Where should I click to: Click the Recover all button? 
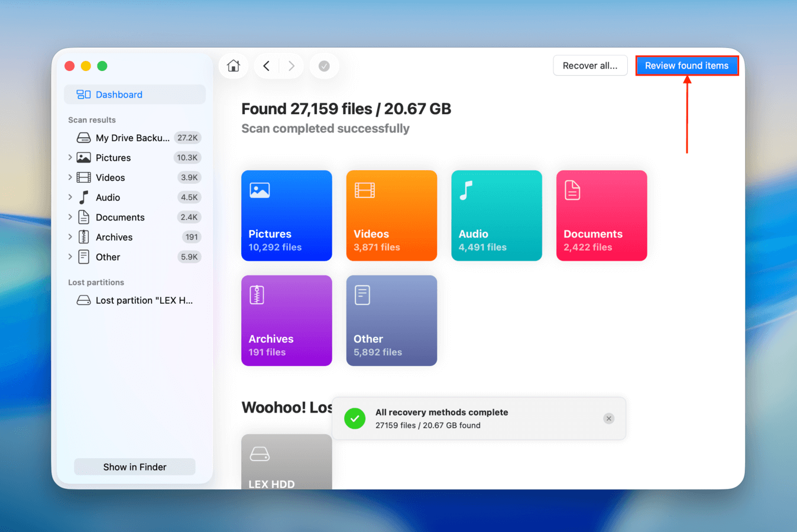pos(590,66)
